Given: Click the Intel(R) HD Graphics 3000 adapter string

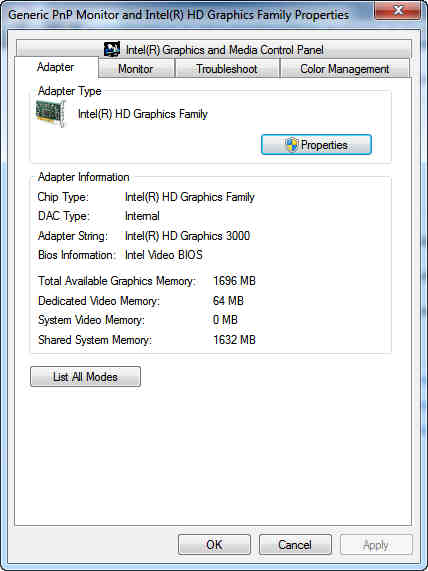Looking at the screenshot, I should pos(187,236).
